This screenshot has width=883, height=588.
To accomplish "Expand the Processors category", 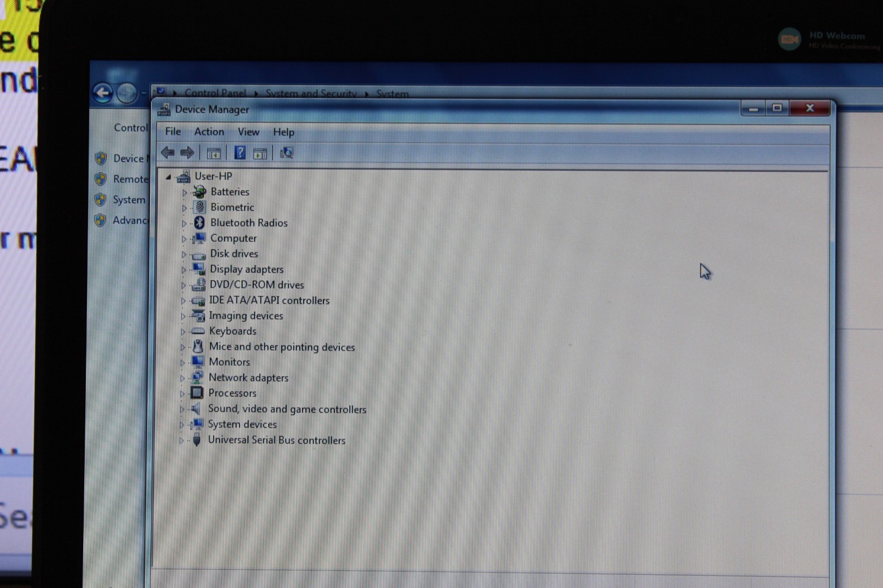I will 183,394.
